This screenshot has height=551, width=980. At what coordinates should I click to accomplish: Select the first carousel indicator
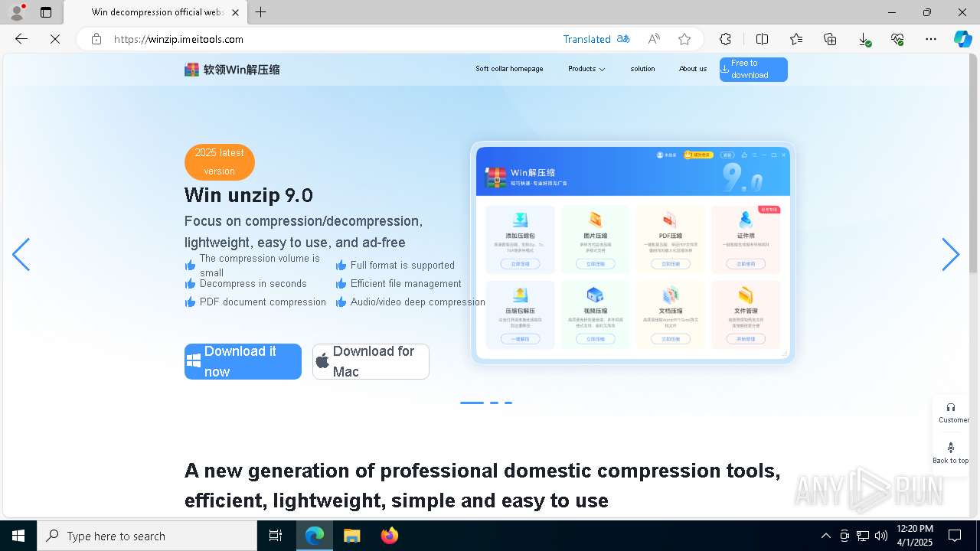tap(472, 403)
